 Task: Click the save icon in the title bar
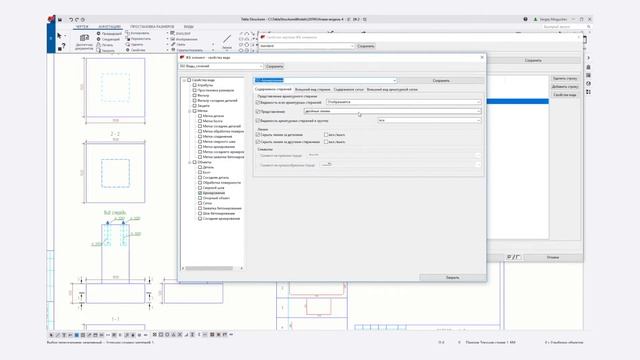pos(60,20)
